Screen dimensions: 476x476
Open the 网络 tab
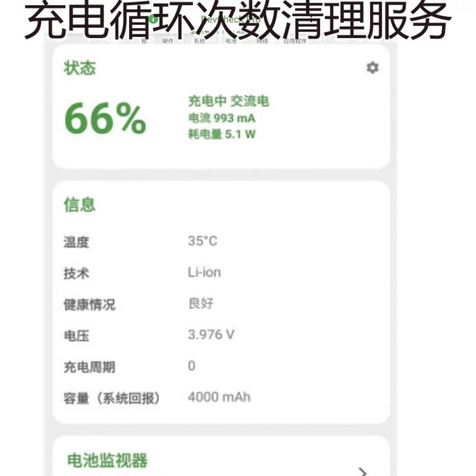pyautogui.click(x=262, y=41)
